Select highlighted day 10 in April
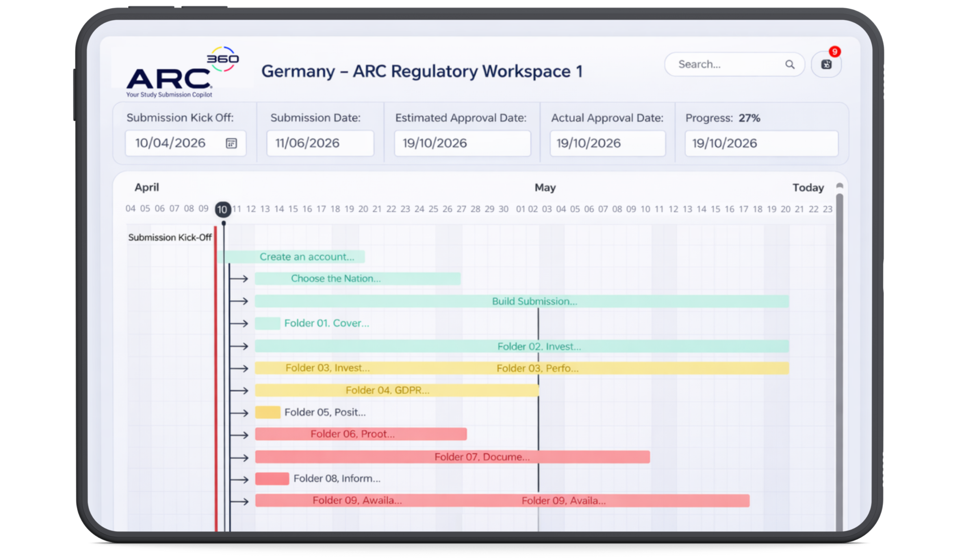Screen dimensions: 958x560 pyautogui.click(x=223, y=209)
